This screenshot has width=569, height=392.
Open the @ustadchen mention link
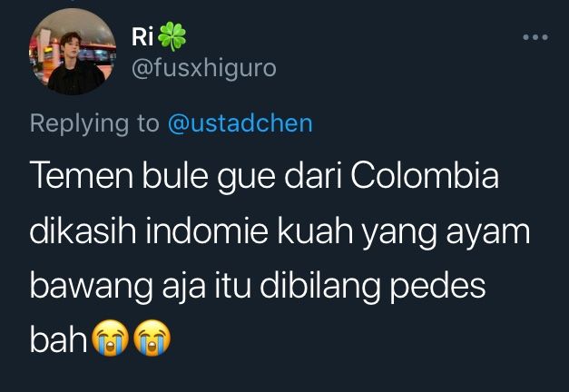[x=240, y=123]
